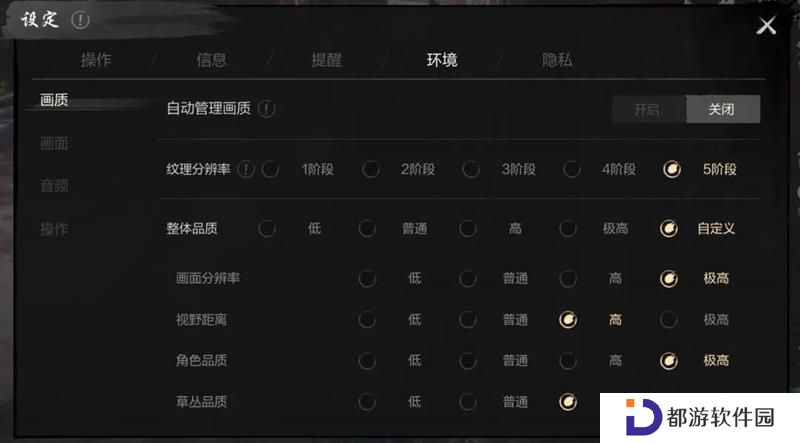Select 1阶段 texture resolution radio
The height and width of the screenshot is (443, 800).
(x=270, y=169)
